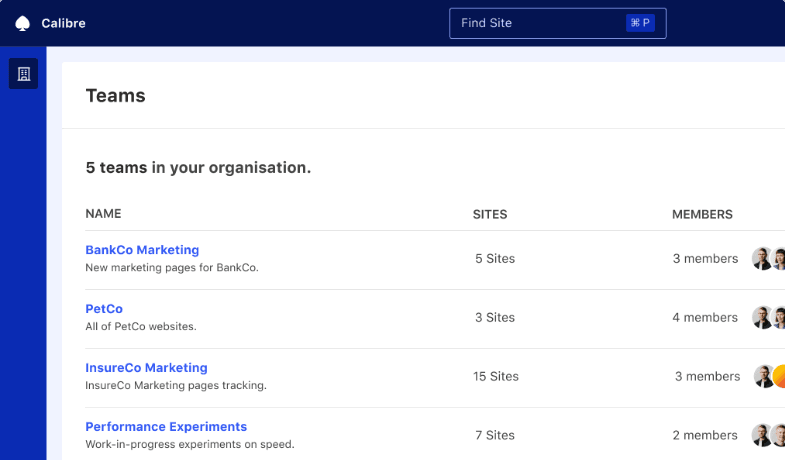Image resolution: width=785 pixels, height=460 pixels.
Task: Click the ⌘P shortcut badge
Action: 640,23
